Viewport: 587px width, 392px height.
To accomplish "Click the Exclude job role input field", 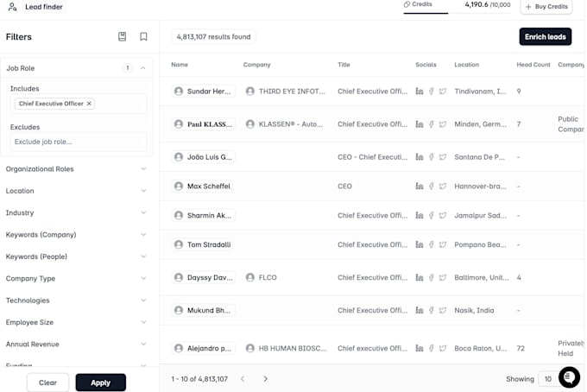I will (x=79, y=142).
